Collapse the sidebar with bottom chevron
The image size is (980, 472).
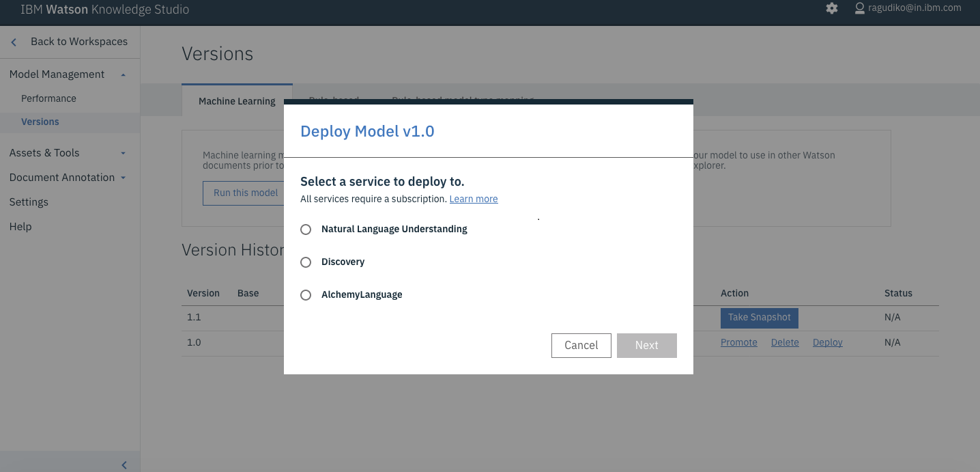[x=124, y=465]
